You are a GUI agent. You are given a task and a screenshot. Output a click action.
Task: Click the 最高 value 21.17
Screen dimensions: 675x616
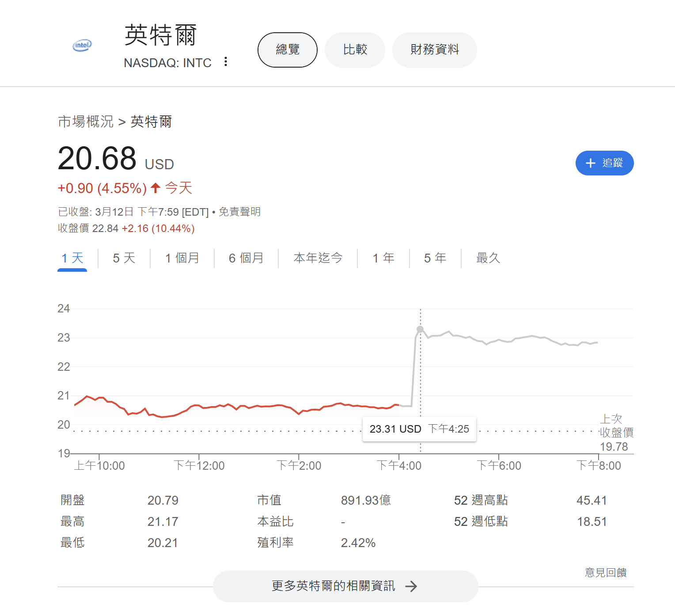163,521
